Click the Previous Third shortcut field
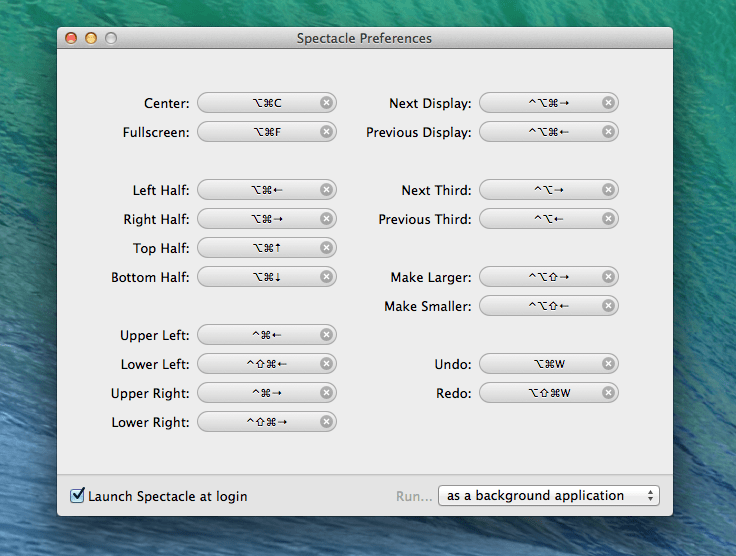The image size is (736, 556). click(x=549, y=219)
